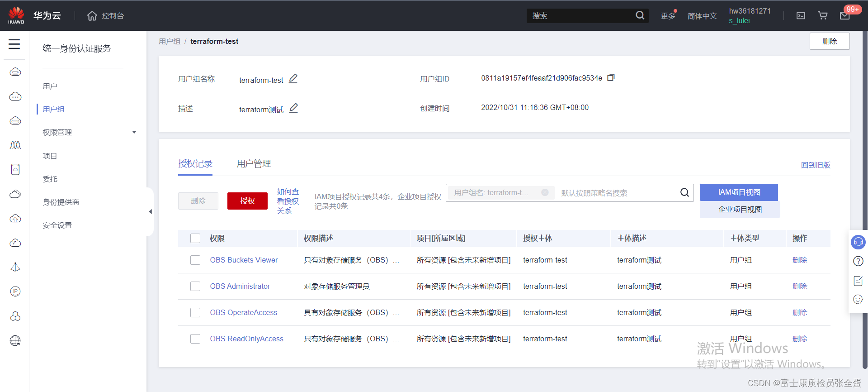The width and height of the screenshot is (868, 392).
Task: Expand the 权限管理 menu arrow
Action: click(x=134, y=132)
